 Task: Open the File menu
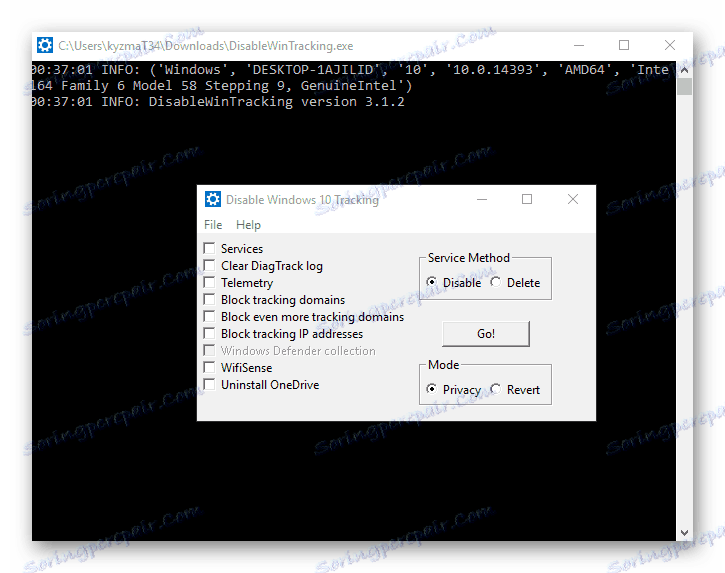click(213, 225)
